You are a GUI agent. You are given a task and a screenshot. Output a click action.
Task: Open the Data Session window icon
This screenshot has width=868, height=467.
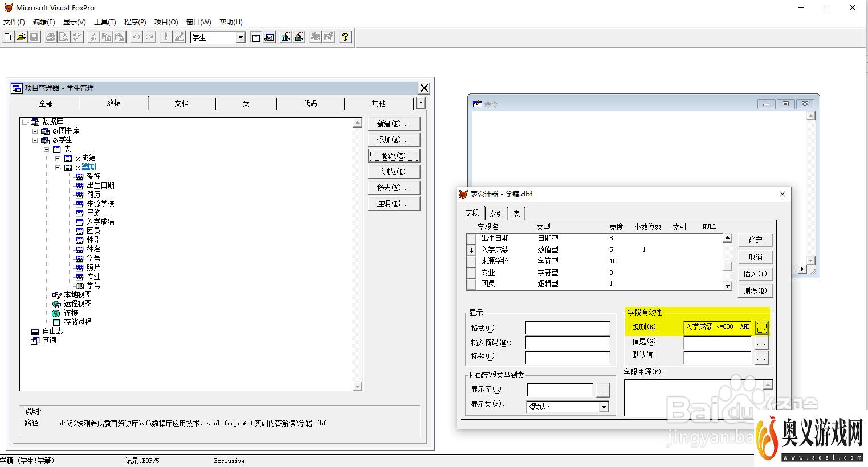(269, 37)
